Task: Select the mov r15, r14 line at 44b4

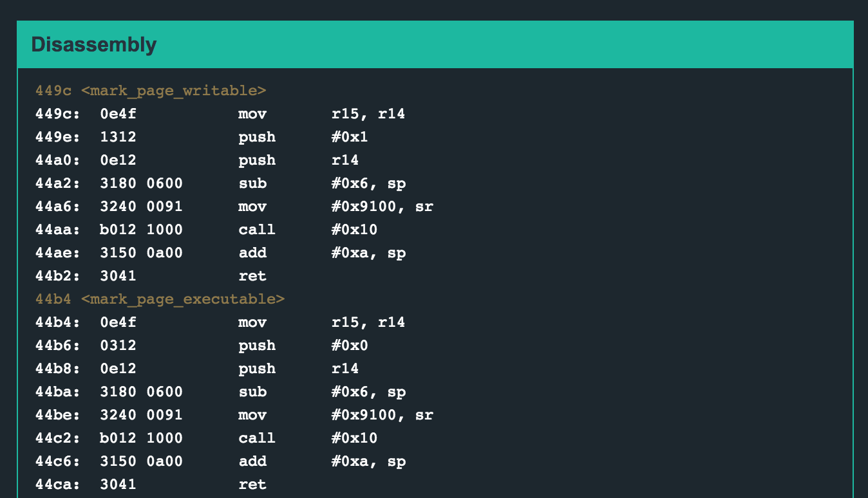Action: 220,322
